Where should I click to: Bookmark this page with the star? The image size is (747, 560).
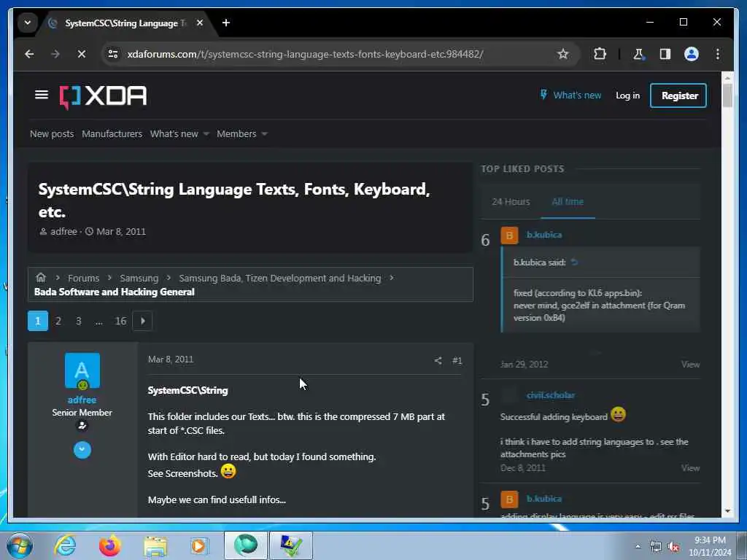pyautogui.click(x=562, y=54)
